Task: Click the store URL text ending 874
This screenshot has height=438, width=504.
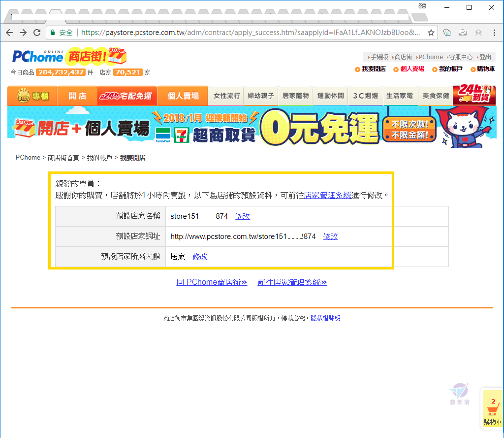Action: 243,236
